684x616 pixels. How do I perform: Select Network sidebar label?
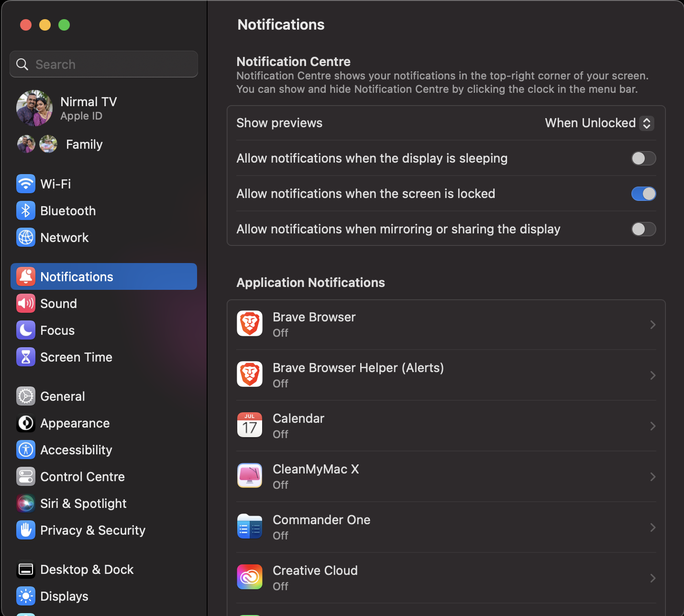(x=65, y=237)
